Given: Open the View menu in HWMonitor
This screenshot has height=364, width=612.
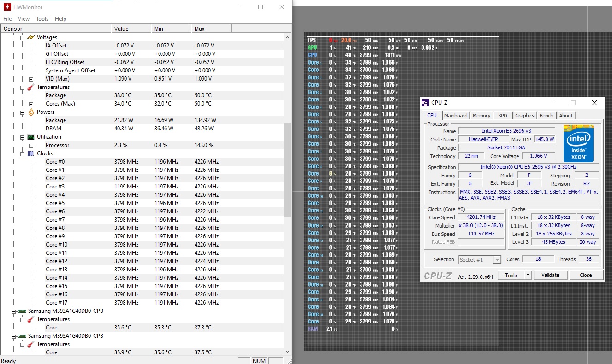Looking at the screenshot, I should coord(24,19).
